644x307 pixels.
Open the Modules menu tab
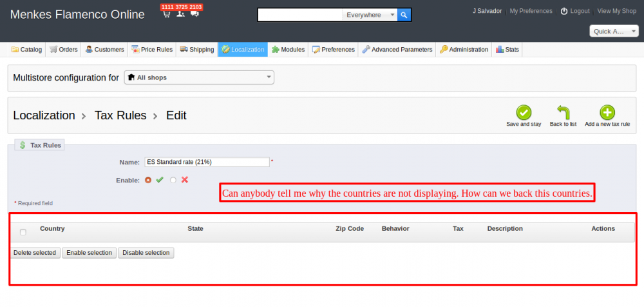(x=288, y=50)
